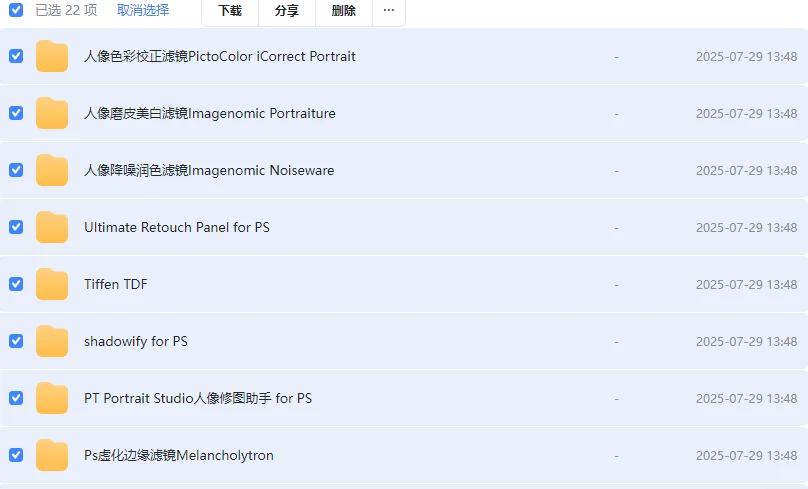The width and height of the screenshot is (808, 489).
Task: Uncheck the Melancholytron folder checkbox
Action: 16,455
